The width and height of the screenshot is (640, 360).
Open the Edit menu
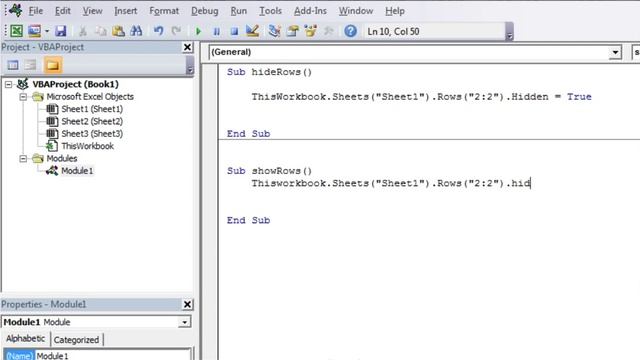pos(62,11)
